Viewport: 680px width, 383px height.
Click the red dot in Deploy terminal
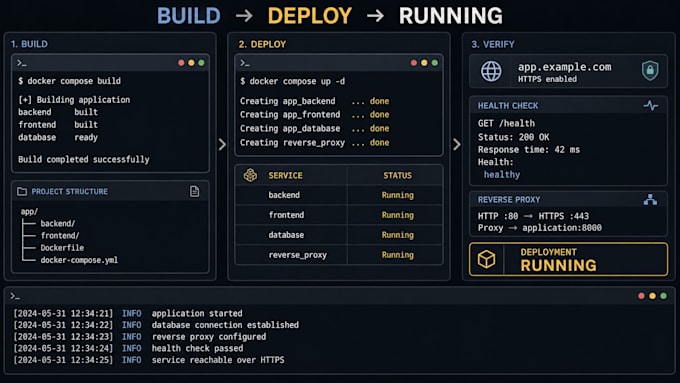tap(414, 63)
